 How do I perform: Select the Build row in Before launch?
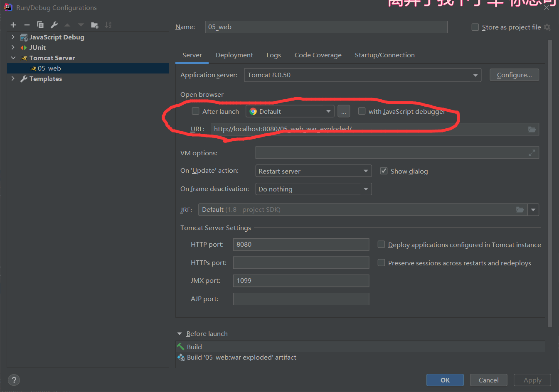click(360, 347)
